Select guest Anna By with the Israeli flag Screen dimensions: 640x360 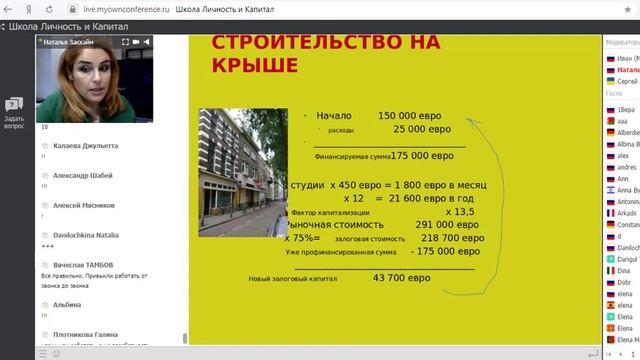click(623, 190)
